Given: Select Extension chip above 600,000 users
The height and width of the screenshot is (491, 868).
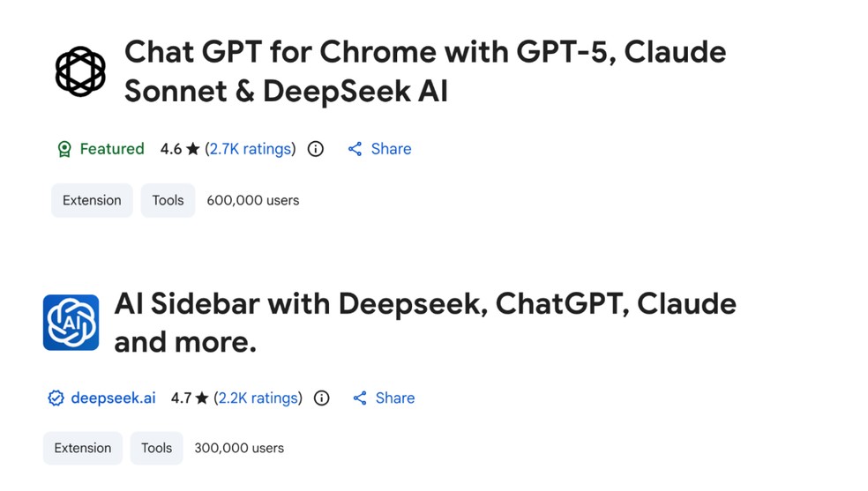Looking at the screenshot, I should tap(92, 200).
